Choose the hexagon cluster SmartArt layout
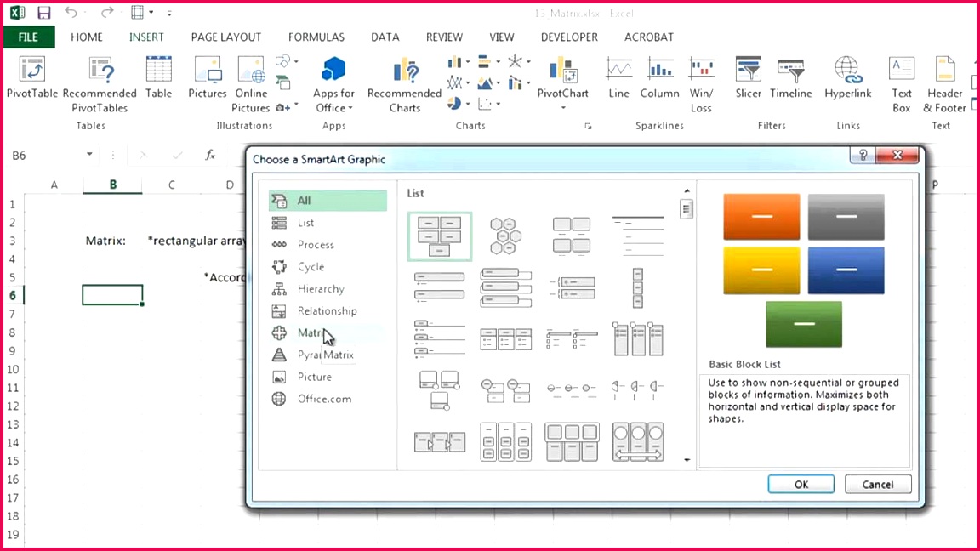This screenshot has height=551, width=980. pos(505,236)
